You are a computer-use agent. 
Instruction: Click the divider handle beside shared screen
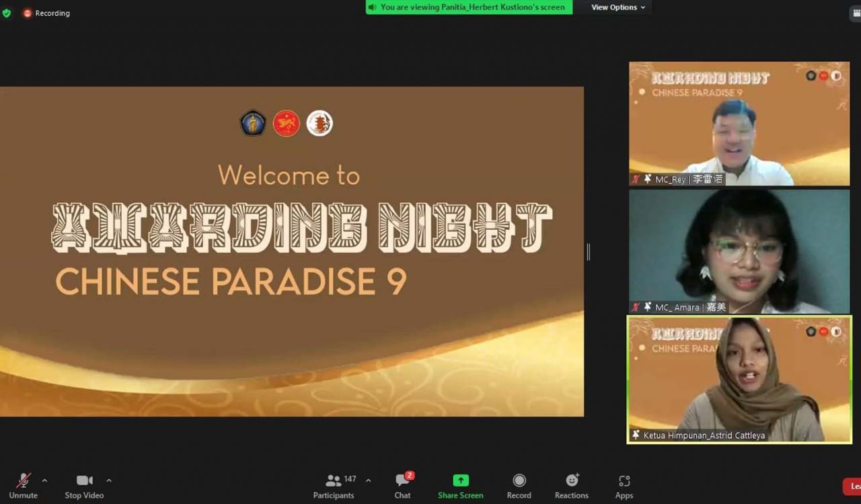[x=589, y=252]
